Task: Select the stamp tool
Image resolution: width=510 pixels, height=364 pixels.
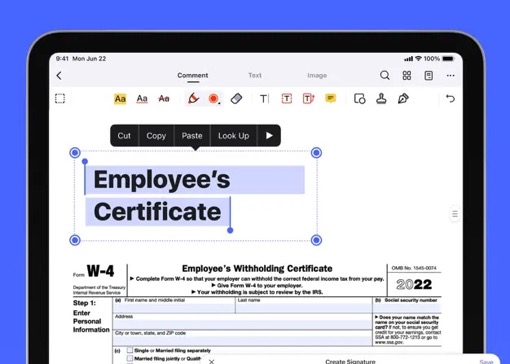Action: click(x=381, y=99)
